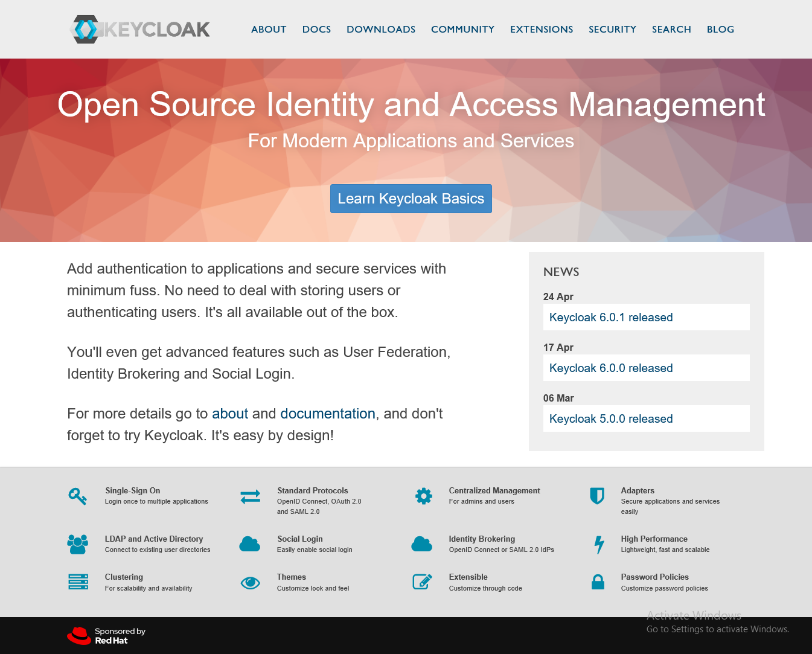812x654 pixels.
Task: Click the High Performance heading
Action: click(x=654, y=539)
